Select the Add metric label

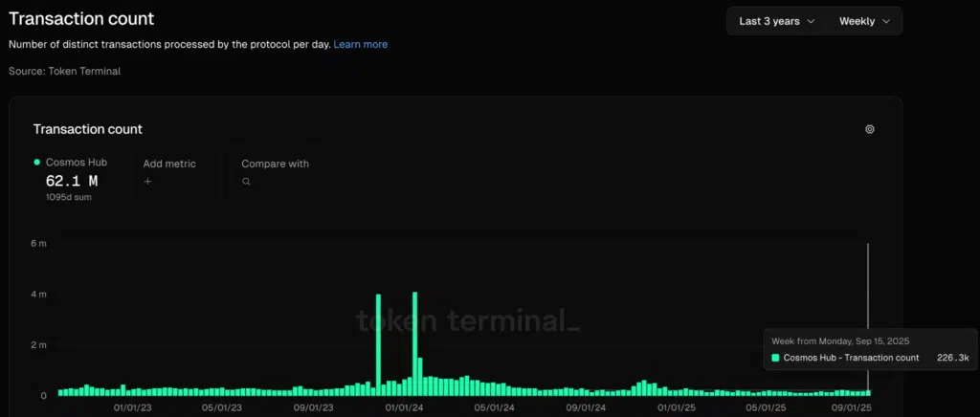click(169, 164)
